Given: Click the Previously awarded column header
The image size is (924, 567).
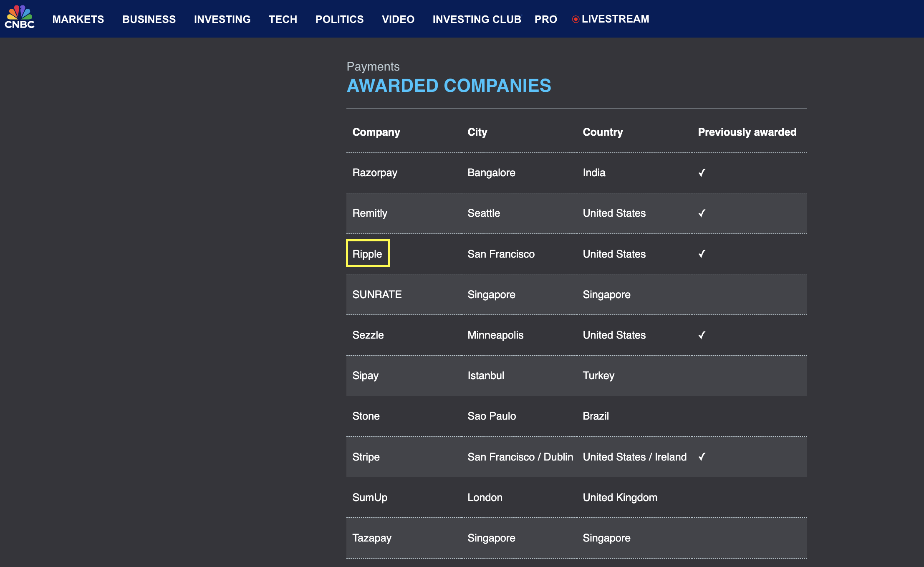Looking at the screenshot, I should coord(747,132).
